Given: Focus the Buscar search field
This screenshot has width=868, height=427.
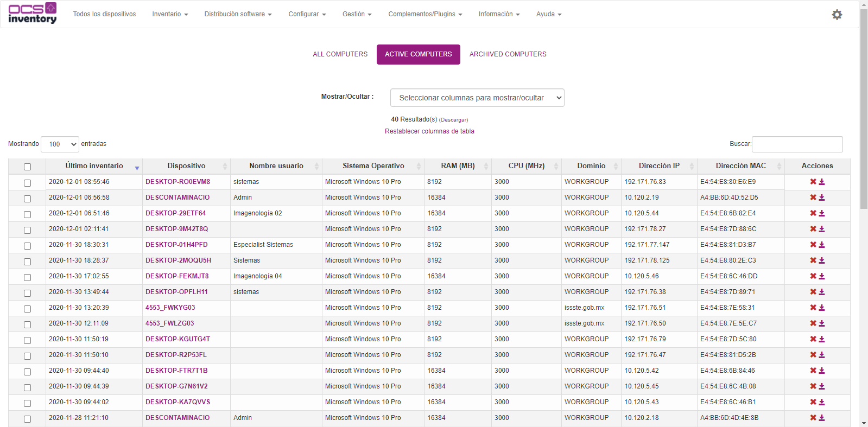Looking at the screenshot, I should (796, 144).
